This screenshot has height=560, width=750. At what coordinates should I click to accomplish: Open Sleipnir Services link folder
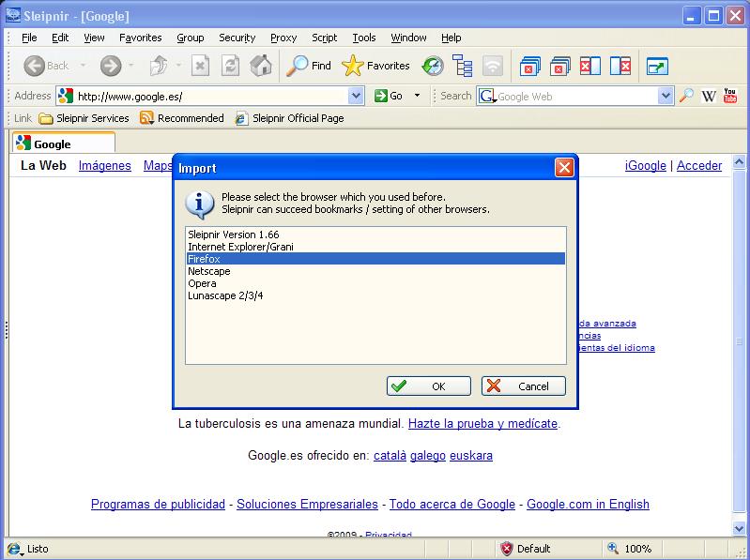[x=84, y=118]
